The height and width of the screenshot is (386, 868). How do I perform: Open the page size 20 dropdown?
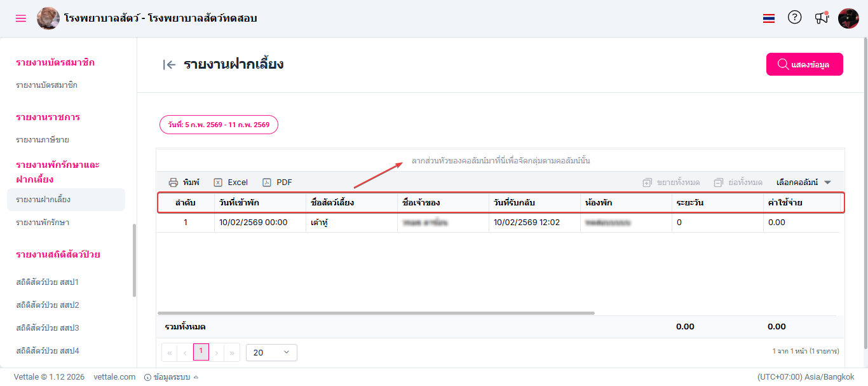pyautogui.click(x=271, y=352)
